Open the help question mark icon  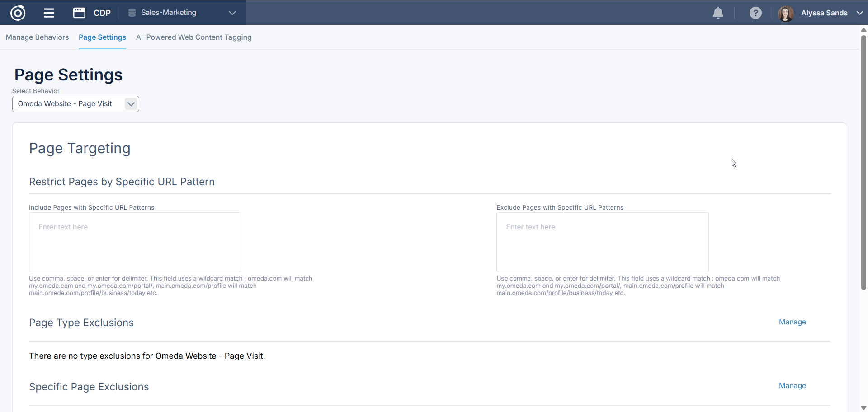click(x=755, y=13)
